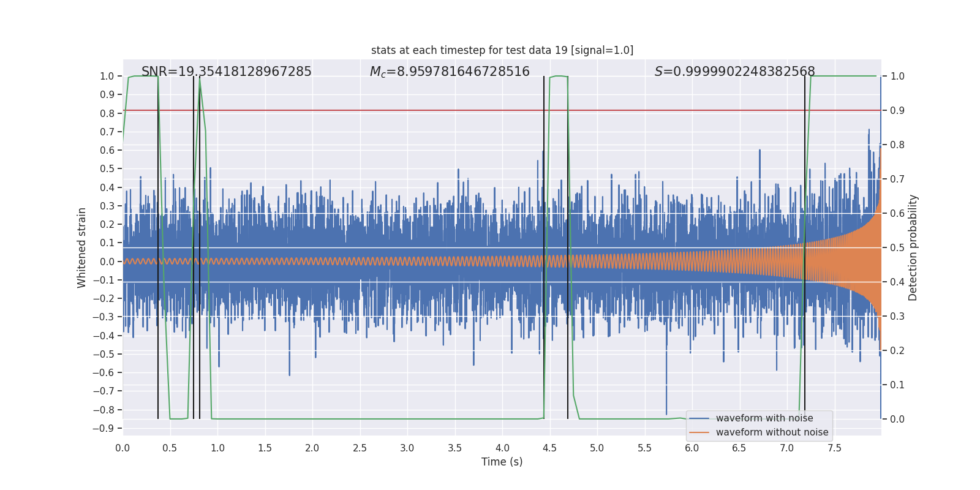This screenshot has width=980, height=490.
Task: Click the 0.4 tick on the Detection probability axis
Action: pos(897,282)
